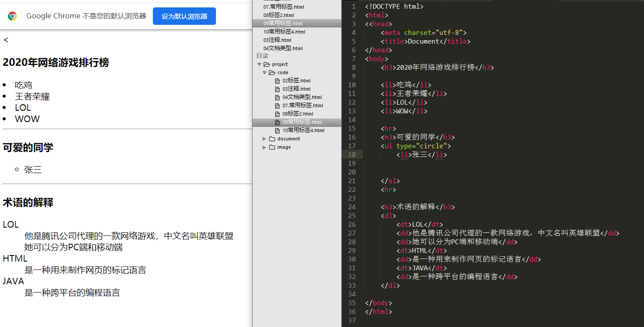Click the title Document code line
Viewport: 644px width, 327px height.
(426, 41)
